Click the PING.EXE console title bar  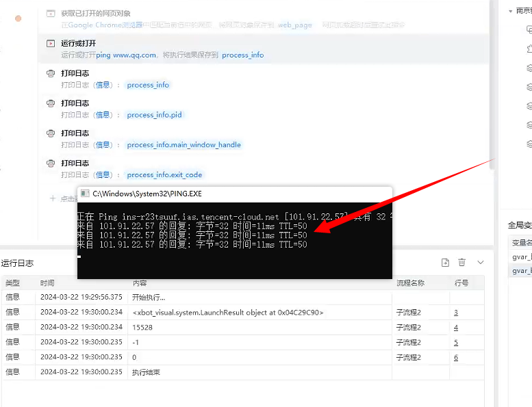coord(233,194)
